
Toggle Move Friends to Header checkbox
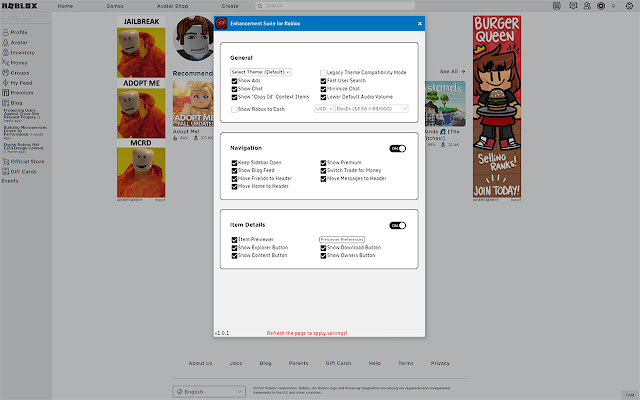(x=234, y=179)
